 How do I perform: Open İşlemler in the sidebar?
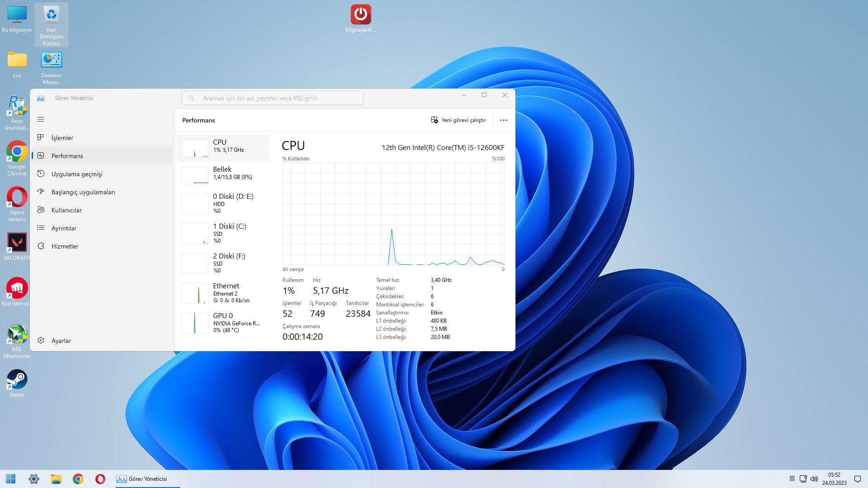click(x=62, y=138)
